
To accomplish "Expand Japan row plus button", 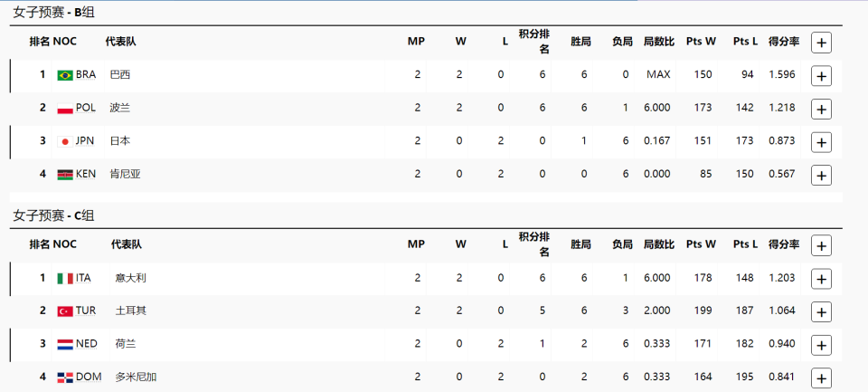I will (x=821, y=142).
